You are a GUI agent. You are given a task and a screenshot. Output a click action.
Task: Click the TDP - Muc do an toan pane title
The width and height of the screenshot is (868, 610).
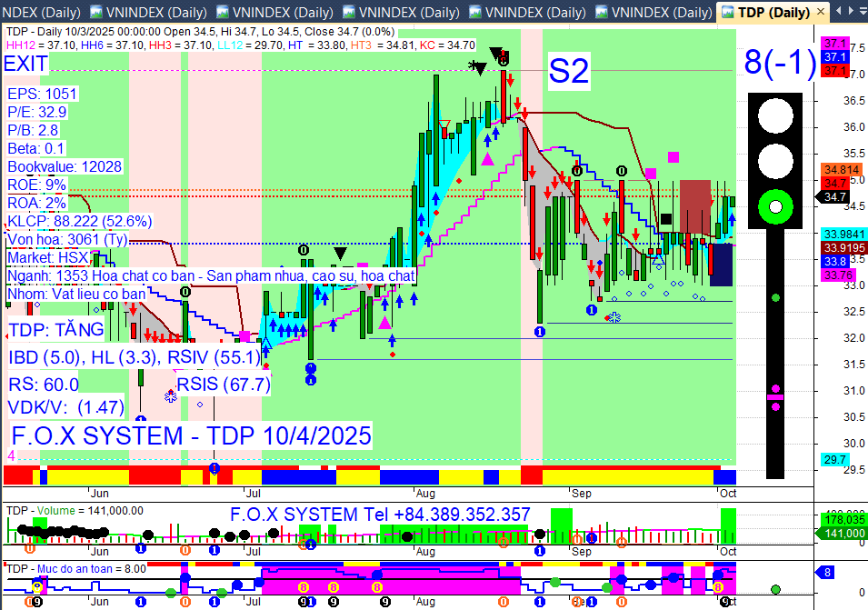coord(59,568)
